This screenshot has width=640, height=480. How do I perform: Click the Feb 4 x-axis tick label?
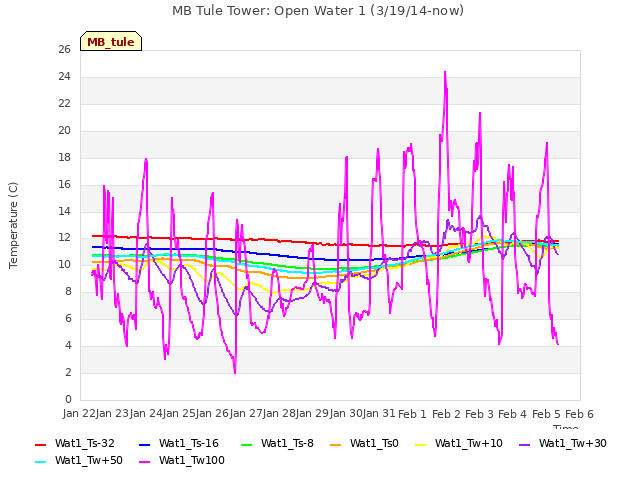[x=513, y=414]
